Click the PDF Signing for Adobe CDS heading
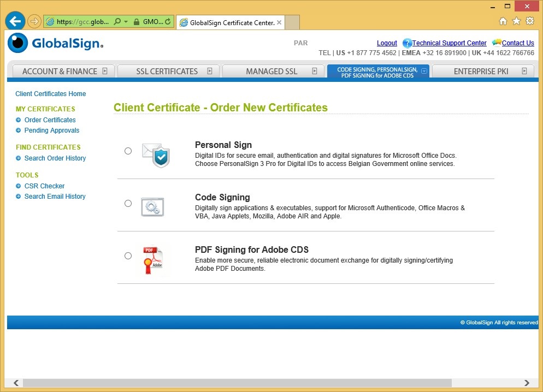Image resolution: width=543 pixels, height=392 pixels. coord(252,250)
